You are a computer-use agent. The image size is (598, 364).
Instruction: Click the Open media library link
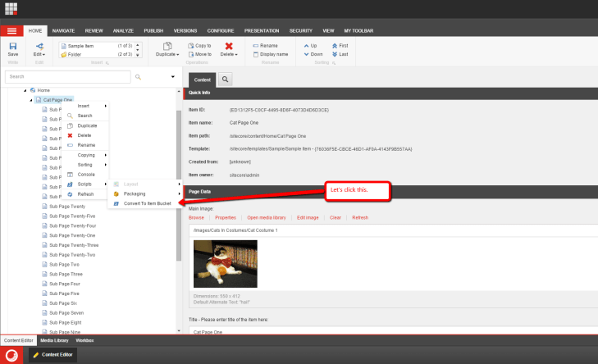click(267, 217)
